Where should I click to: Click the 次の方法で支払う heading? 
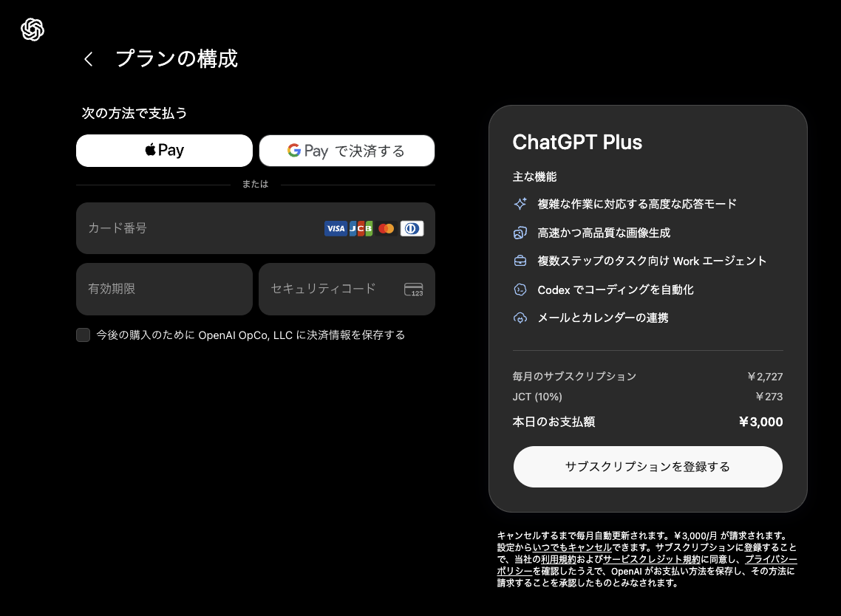(x=134, y=113)
